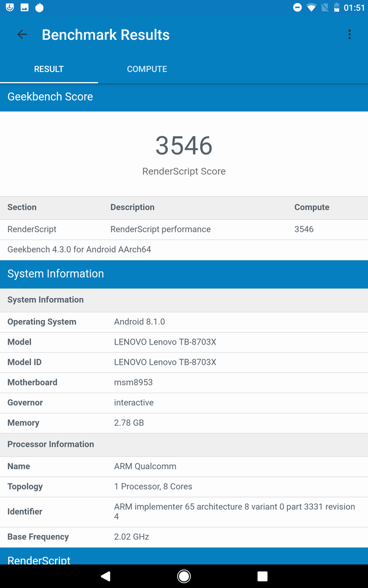Viewport: 368px width, 588px height.
Task: Tap the Section column header
Action: point(22,207)
